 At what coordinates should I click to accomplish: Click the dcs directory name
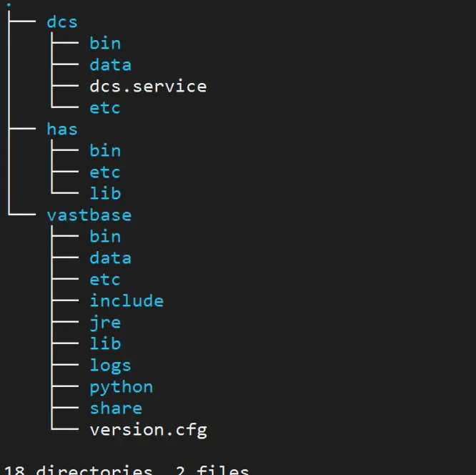[62, 21]
